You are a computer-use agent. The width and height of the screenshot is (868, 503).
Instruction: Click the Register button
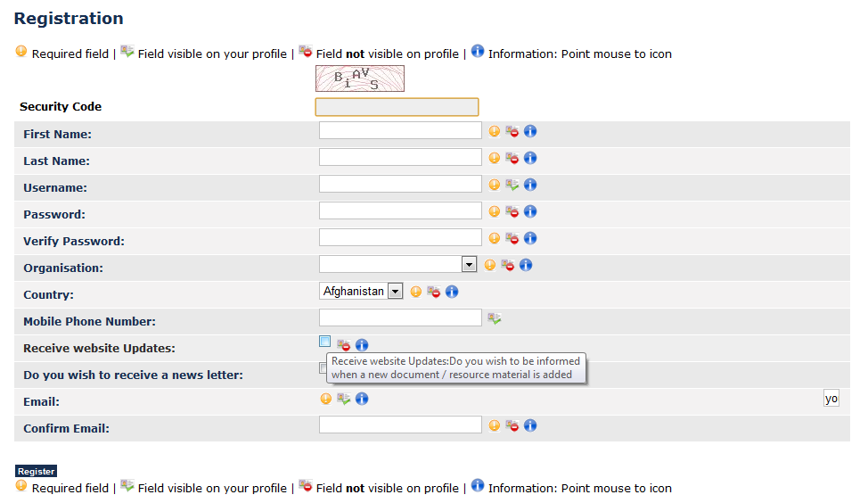pyautogui.click(x=36, y=471)
